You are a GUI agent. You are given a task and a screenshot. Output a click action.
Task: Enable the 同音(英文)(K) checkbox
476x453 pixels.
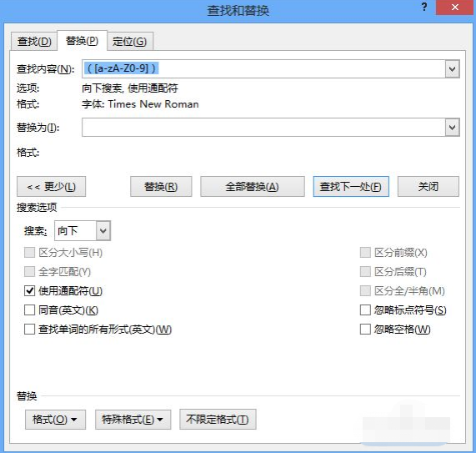click(x=29, y=310)
